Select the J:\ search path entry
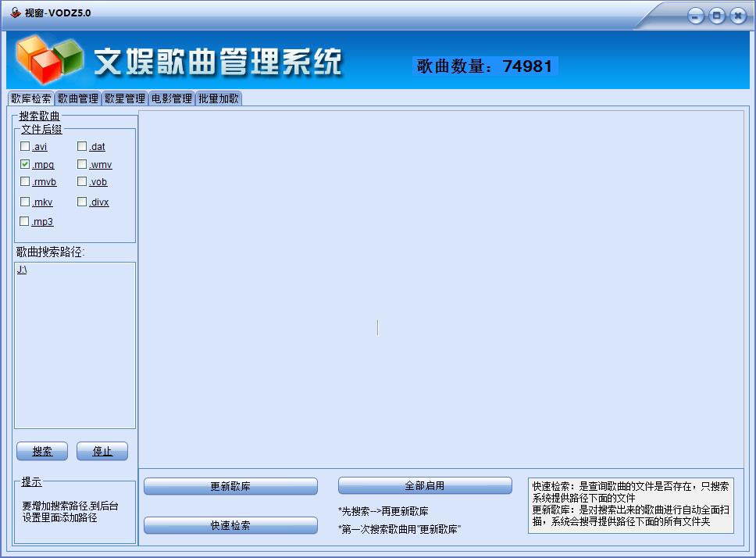This screenshot has width=756, height=558. (x=21, y=269)
